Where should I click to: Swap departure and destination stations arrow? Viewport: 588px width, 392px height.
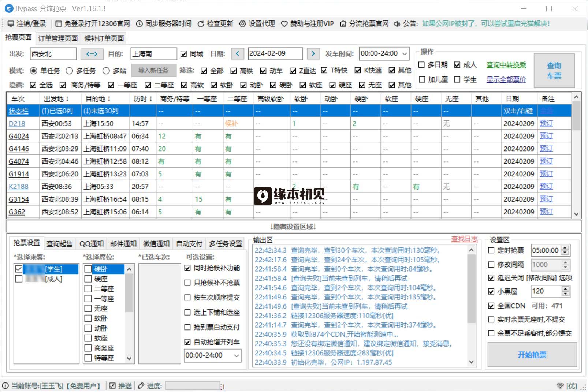[x=92, y=54]
